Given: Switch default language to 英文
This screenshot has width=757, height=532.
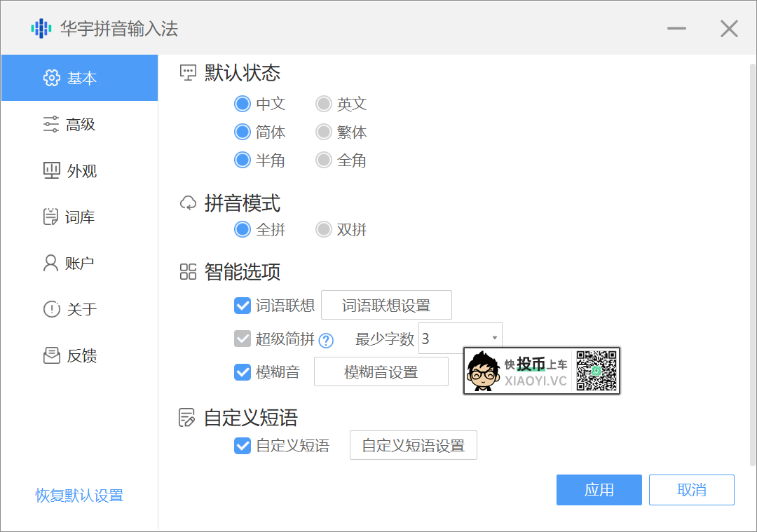Looking at the screenshot, I should [x=323, y=103].
